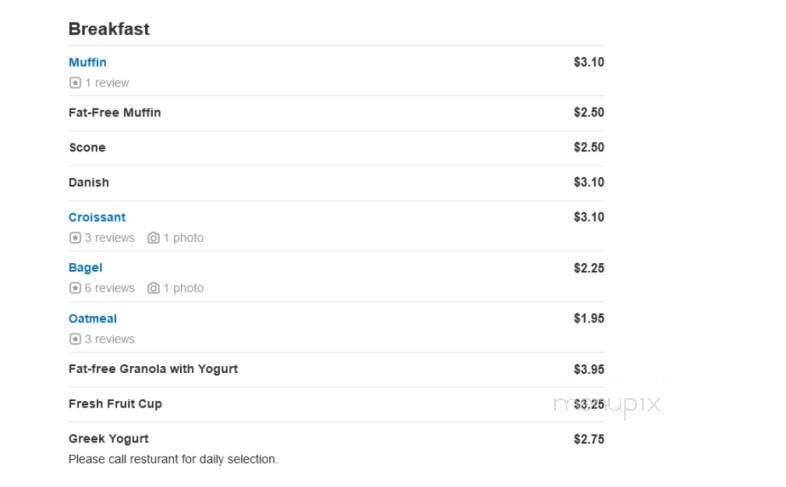Click the $3.95 Fat-free Granola price
This screenshot has width=786, height=487.
(589, 369)
